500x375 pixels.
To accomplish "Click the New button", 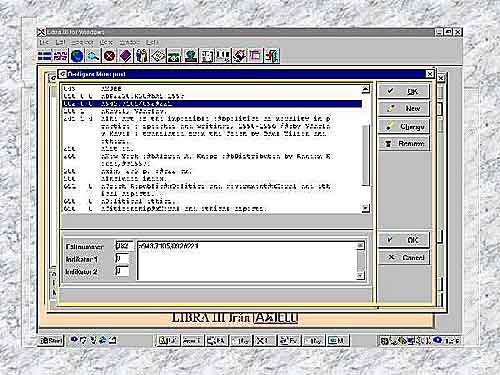I will (404, 108).
